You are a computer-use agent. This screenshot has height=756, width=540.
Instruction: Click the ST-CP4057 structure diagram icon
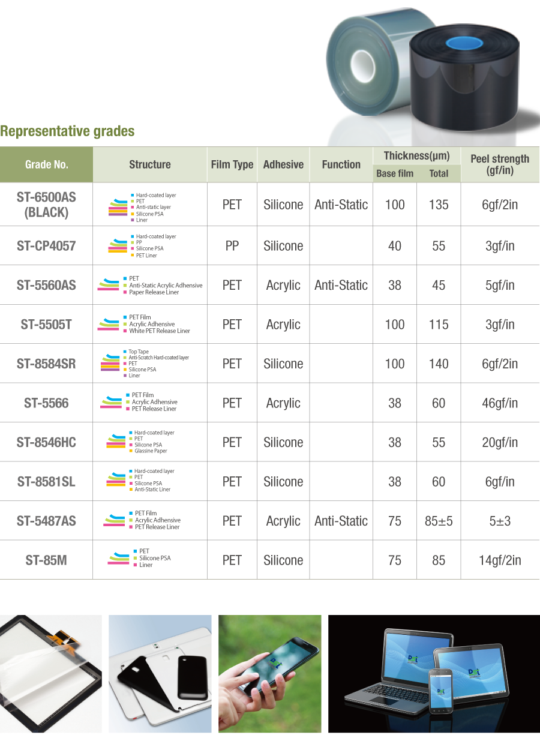point(117,246)
